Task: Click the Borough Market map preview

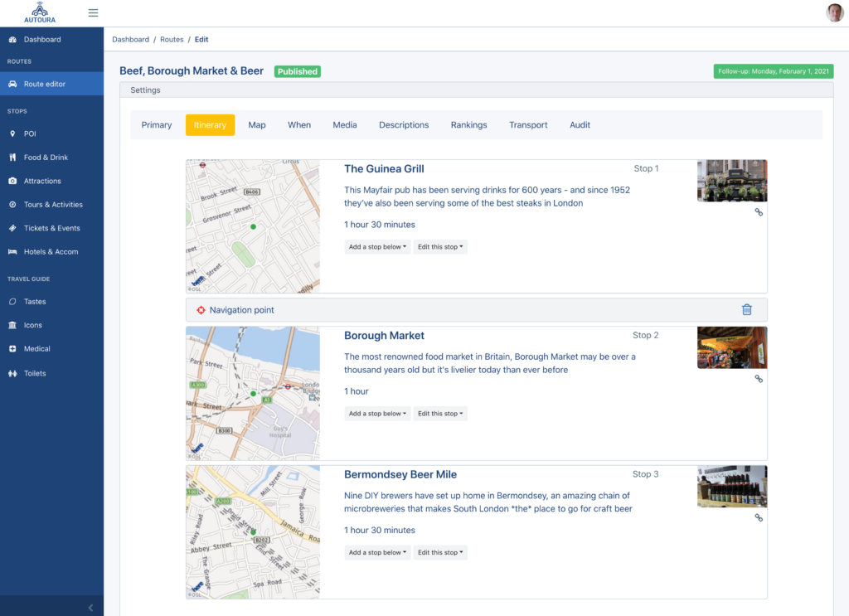Action: point(253,393)
